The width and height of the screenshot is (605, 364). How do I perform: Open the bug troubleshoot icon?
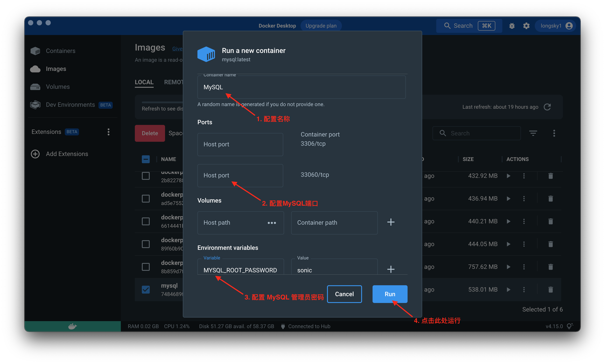(512, 26)
